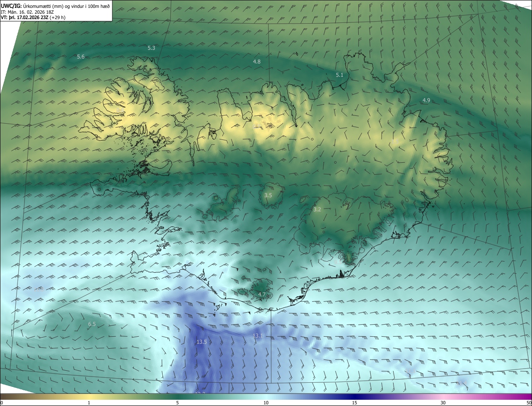Click the map value label "13.1"
Viewport: 532px width, 406px height.
click(x=258, y=335)
